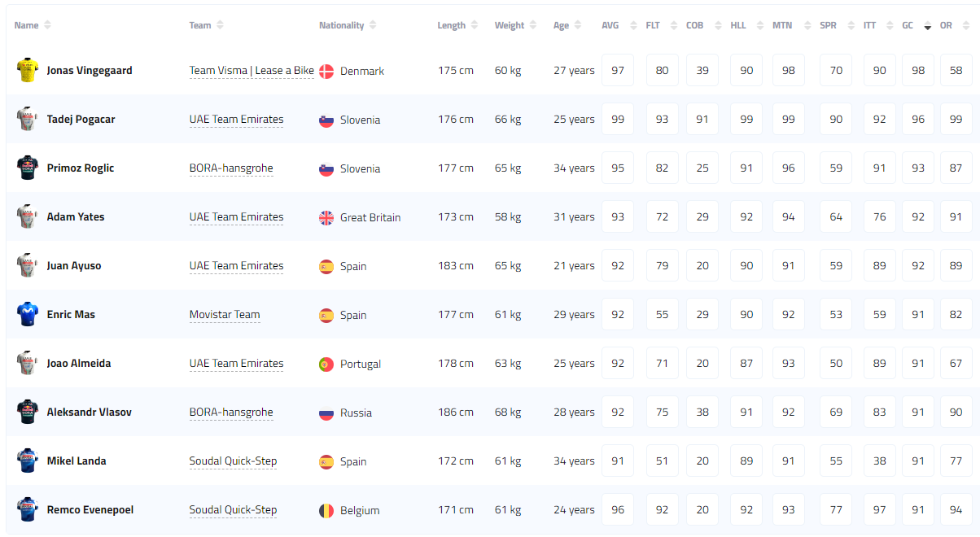Click Jonas Vingegaard's yellow jersey icon
980x537 pixels.
28,70
